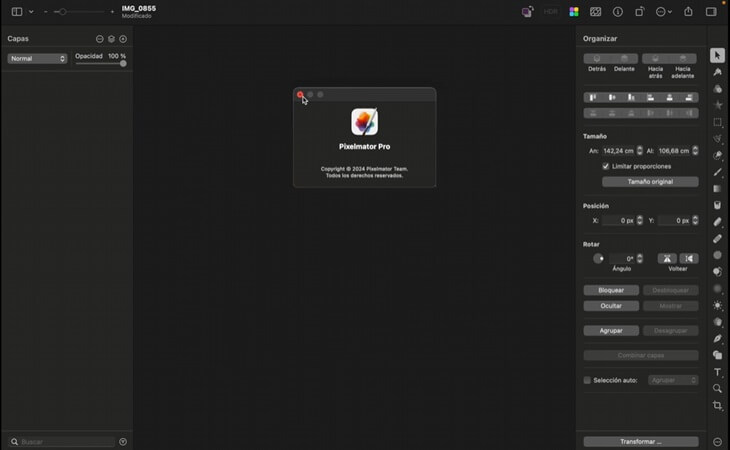Click the minus icon in Capas header
This screenshot has width=730, height=450.
tap(100, 39)
